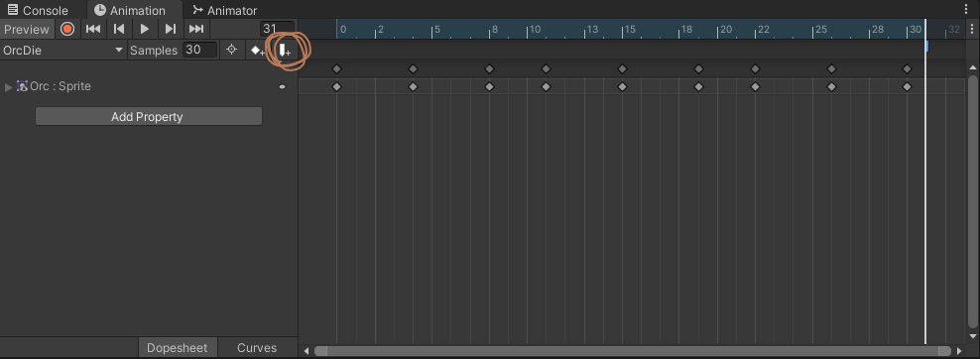Viewport: 980px width, 359px height.
Task: Open the OrcDie clip dropdown
Action: pos(63,50)
